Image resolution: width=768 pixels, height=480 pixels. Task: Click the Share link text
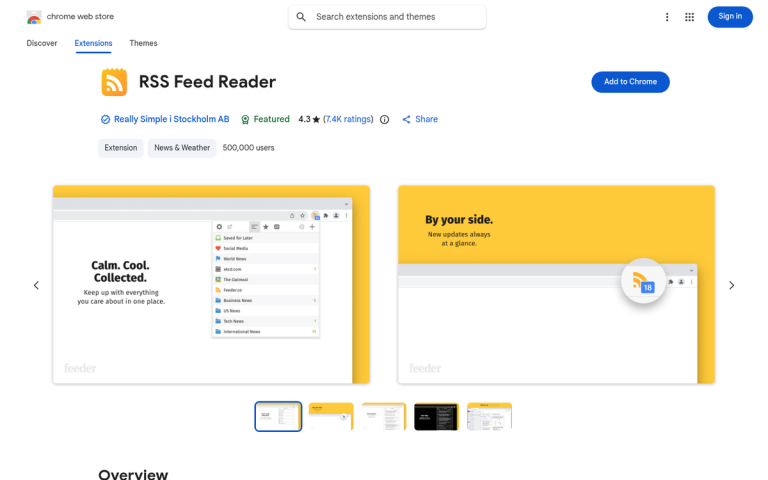pyautogui.click(x=426, y=119)
